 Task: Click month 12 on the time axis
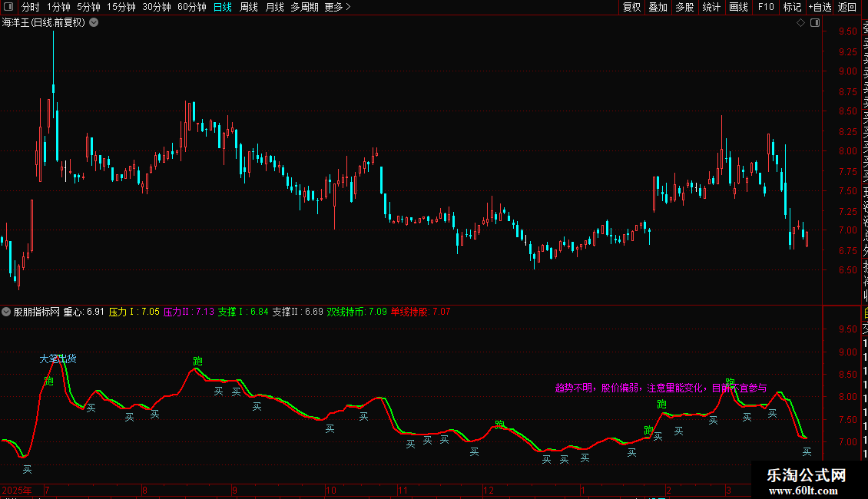488,490
